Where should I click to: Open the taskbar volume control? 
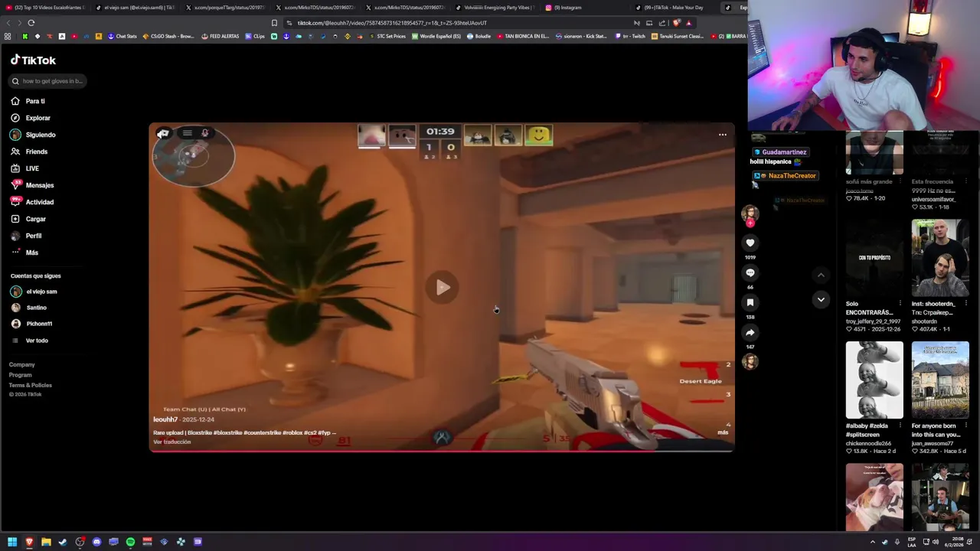pos(935,542)
